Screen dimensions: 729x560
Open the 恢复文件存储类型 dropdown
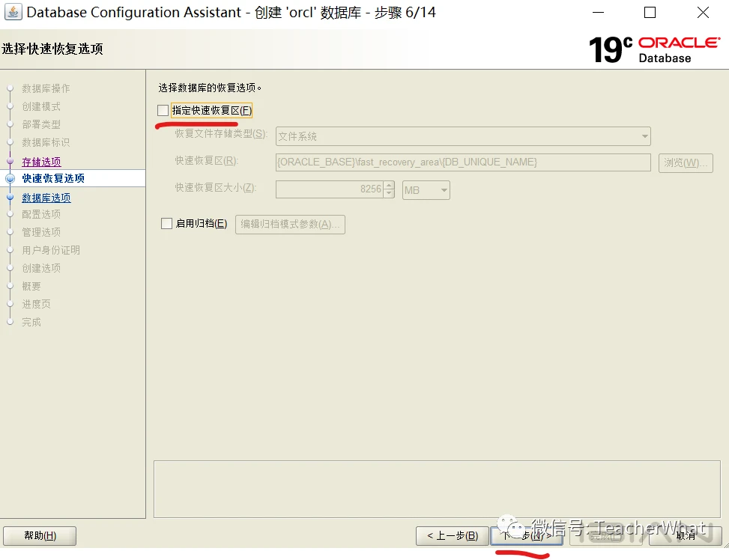(x=463, y=136)
